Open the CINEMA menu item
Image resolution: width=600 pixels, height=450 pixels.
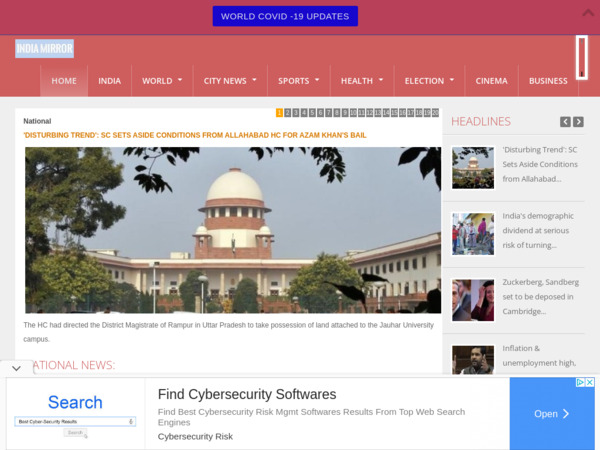coord(491,81)
